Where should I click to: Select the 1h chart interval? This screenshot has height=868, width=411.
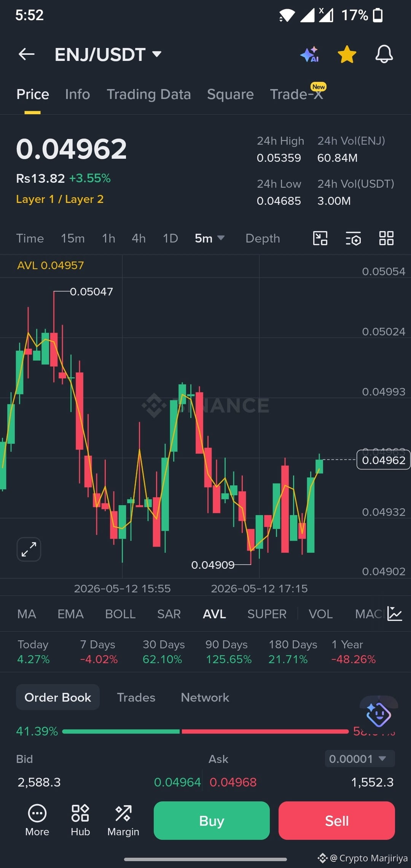click(x=108, y=238)
